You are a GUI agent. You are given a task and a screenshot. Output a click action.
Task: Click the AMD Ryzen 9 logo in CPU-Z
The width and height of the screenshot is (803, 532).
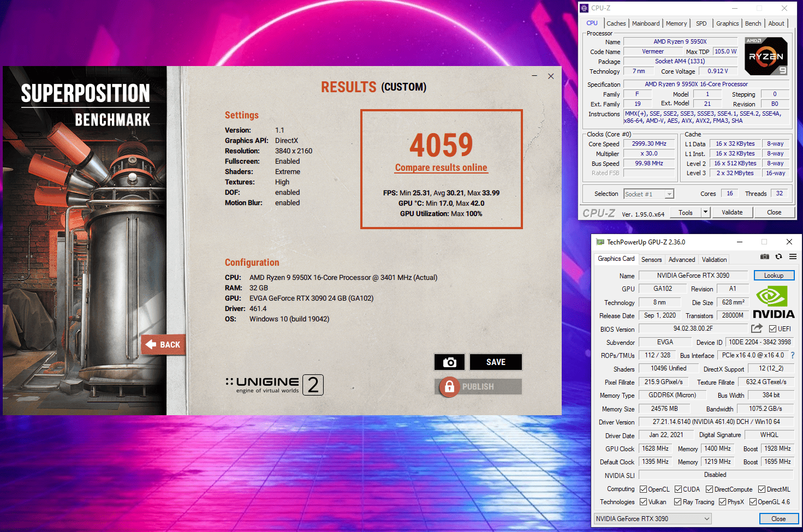(x=766, y=56)
